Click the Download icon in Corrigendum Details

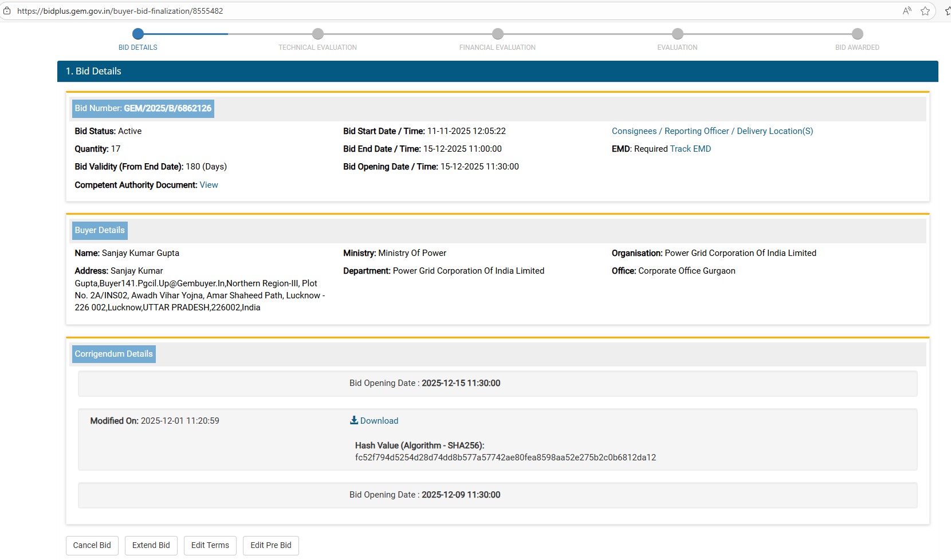pos(354,420)
